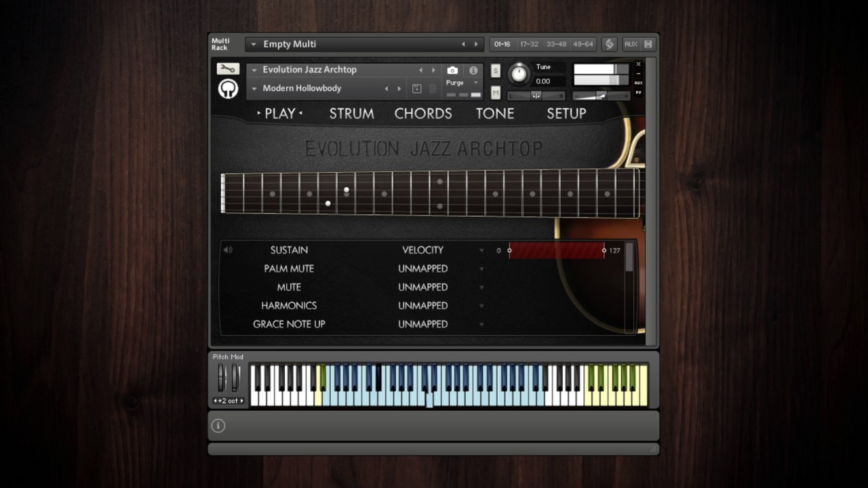Open the CHORDS tab
Image resolution: width=868 pixels, height=488 pixels.
423,113
